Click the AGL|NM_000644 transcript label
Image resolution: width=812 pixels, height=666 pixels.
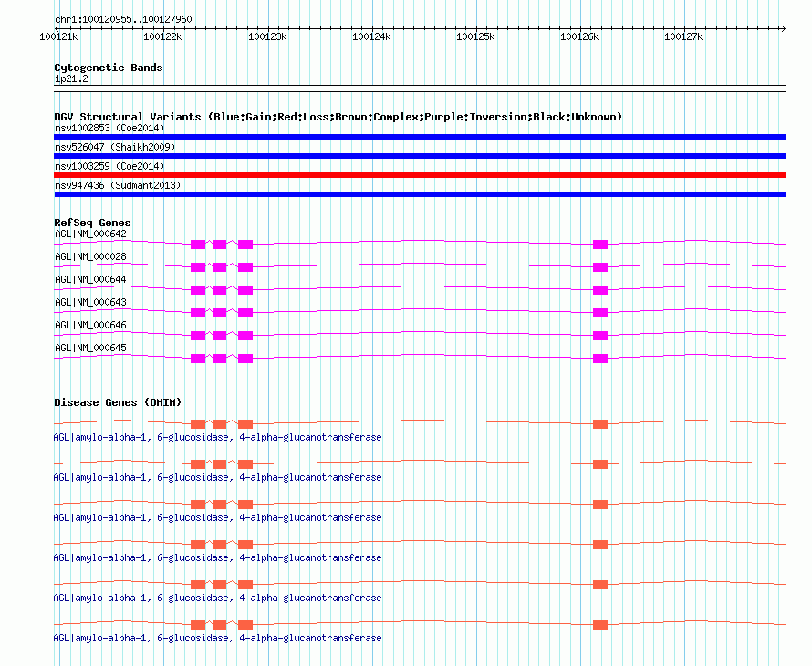[90, 280]
